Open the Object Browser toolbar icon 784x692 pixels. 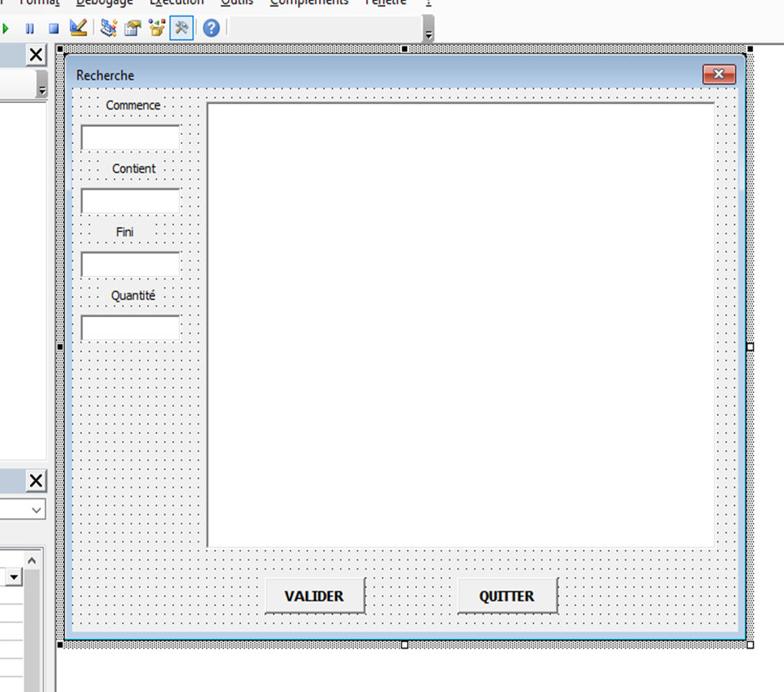point(157,29)
